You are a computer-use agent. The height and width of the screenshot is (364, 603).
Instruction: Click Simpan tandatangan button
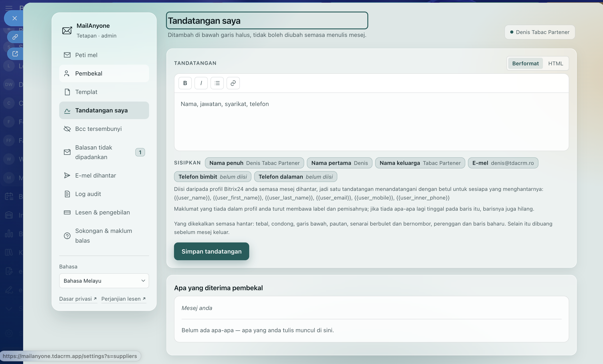[x=211, y=251]
